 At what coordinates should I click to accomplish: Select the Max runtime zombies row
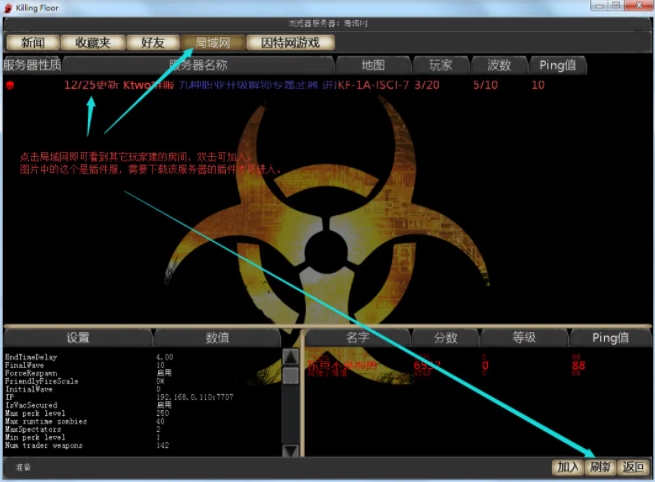142,421
